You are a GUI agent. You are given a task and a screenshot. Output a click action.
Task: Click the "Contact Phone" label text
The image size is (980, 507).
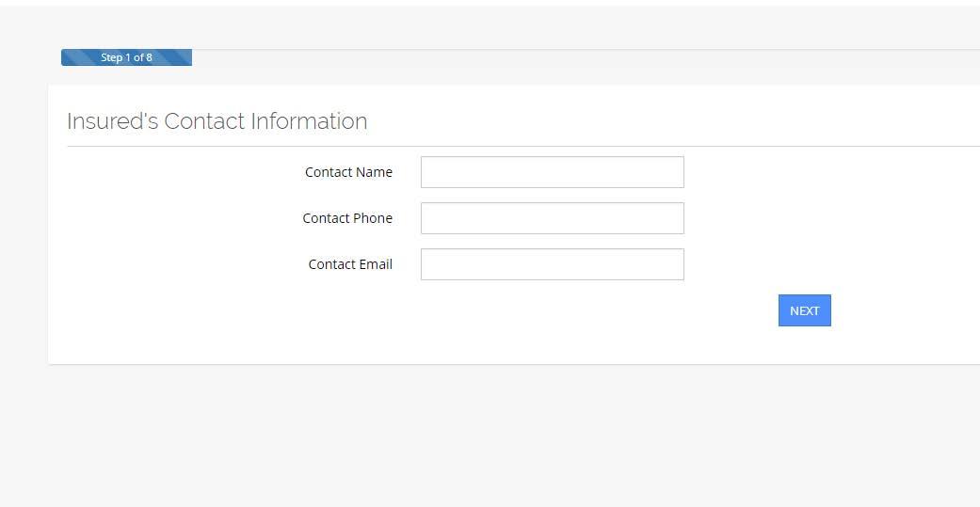click(x=347, y=218)
